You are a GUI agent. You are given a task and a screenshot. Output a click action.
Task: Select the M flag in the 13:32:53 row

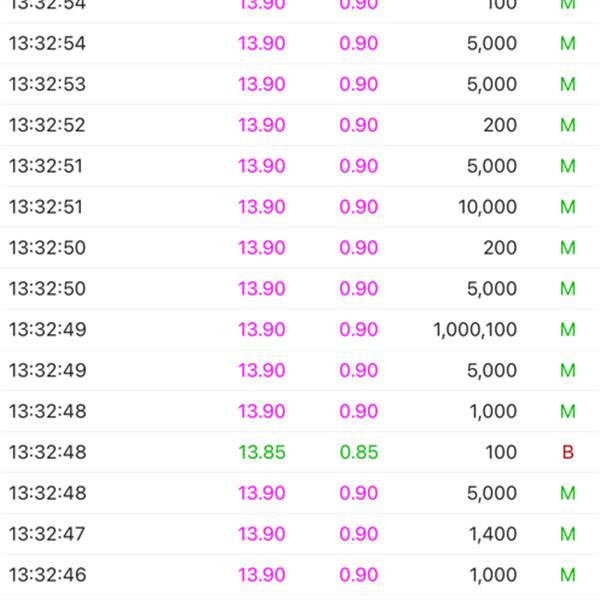(x=568, y=84)
